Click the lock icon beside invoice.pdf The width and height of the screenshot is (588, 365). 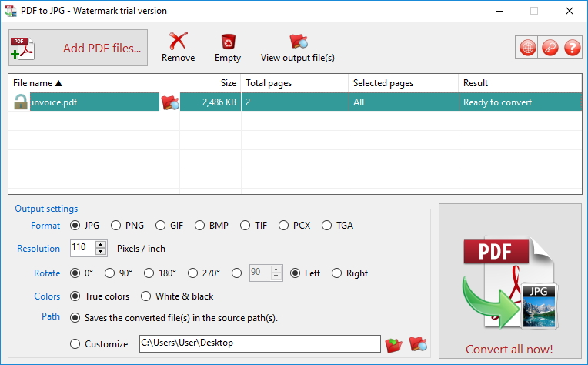click(x=21, y=102)
